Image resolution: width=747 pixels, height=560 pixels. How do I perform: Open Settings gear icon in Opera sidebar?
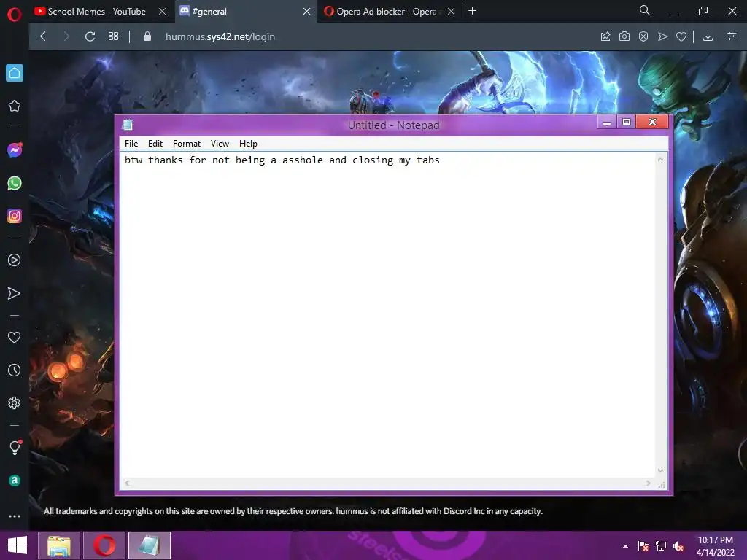pos(15,402)
